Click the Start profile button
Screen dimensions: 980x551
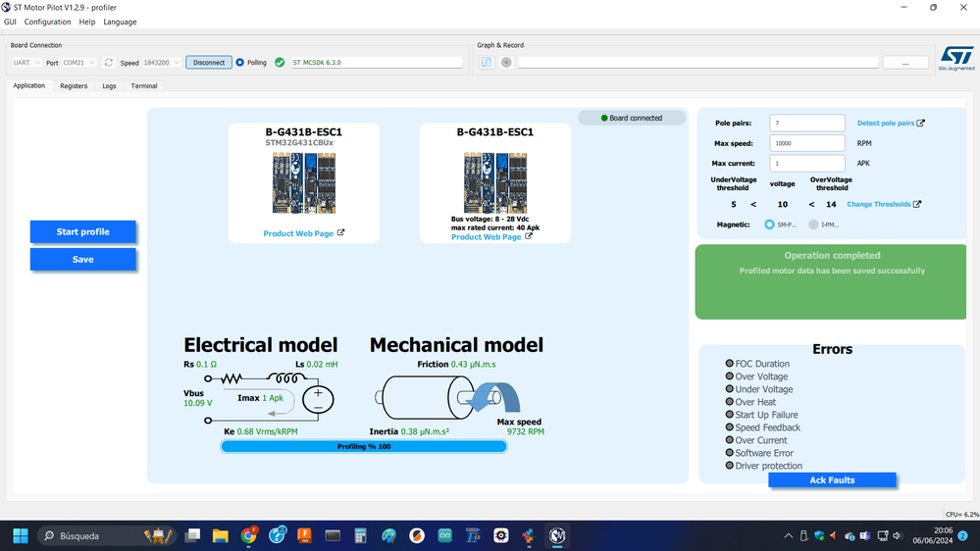tap(83, 231)
